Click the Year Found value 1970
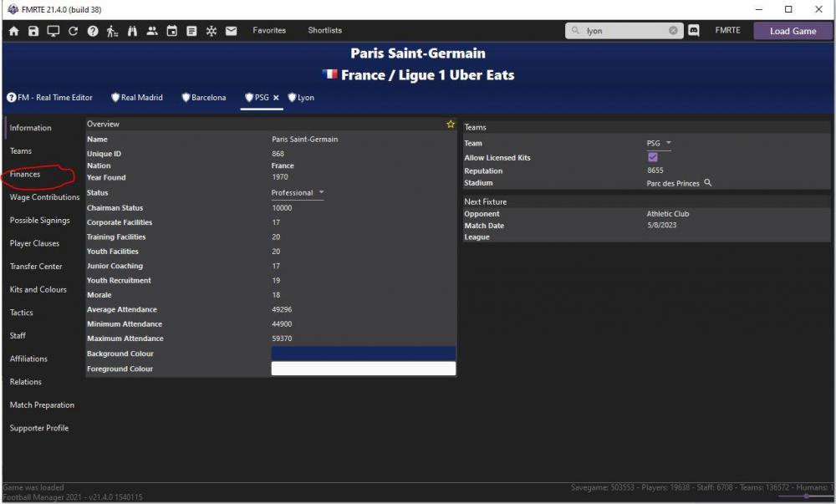This screenshot has height=504, width=836. click(x=280, y=177)
